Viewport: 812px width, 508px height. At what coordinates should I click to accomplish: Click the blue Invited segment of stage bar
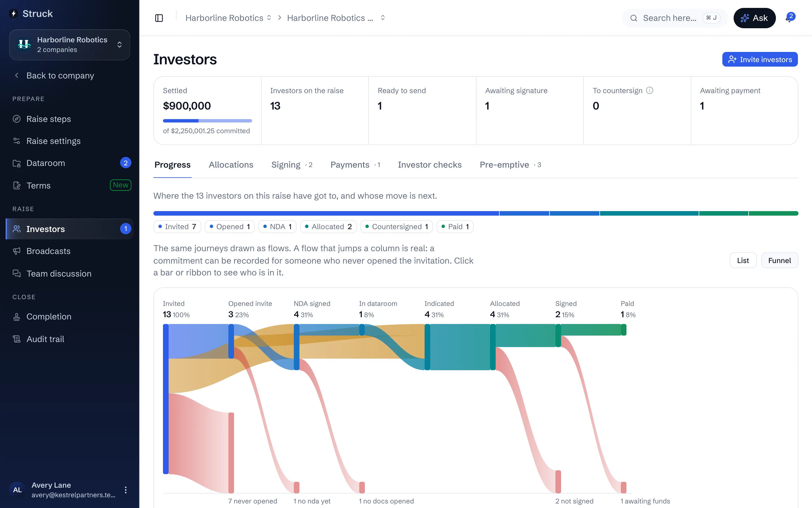[x=326, y=213]
